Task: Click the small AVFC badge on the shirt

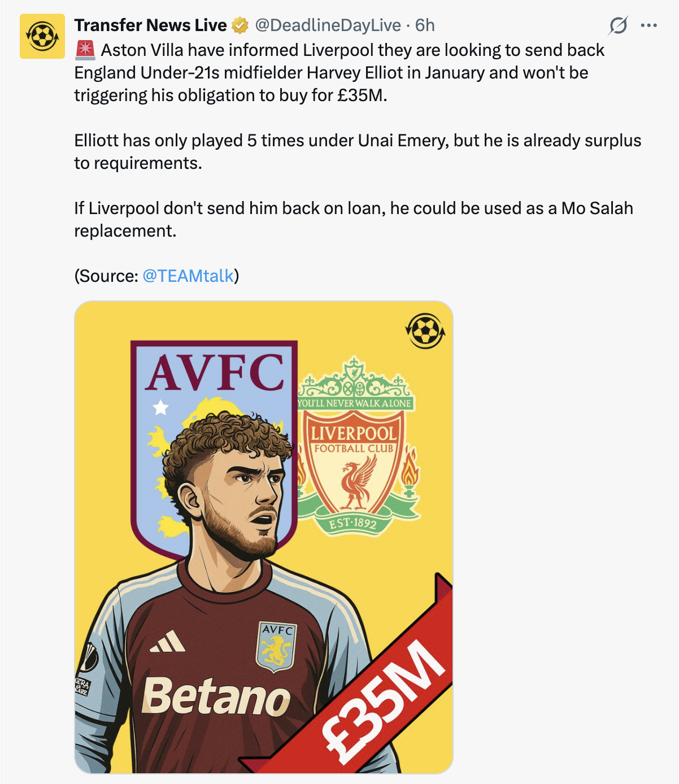Action: [276, 646]
